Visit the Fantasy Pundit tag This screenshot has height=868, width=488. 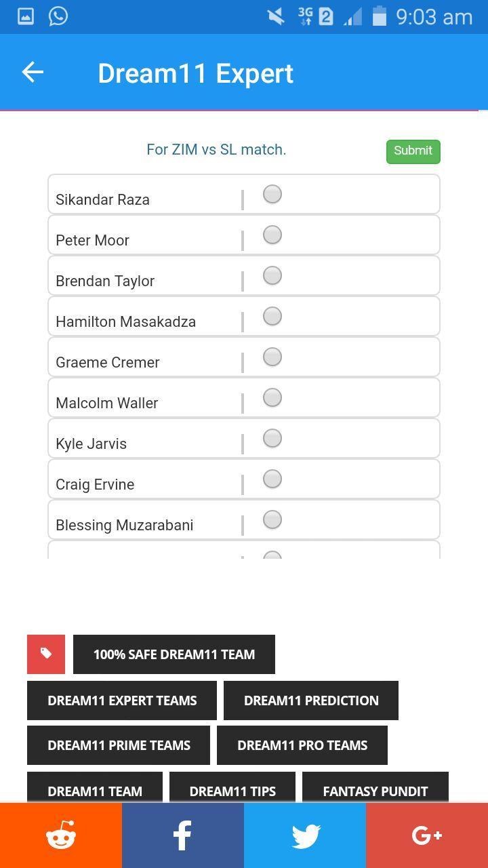tap(375, 789)
